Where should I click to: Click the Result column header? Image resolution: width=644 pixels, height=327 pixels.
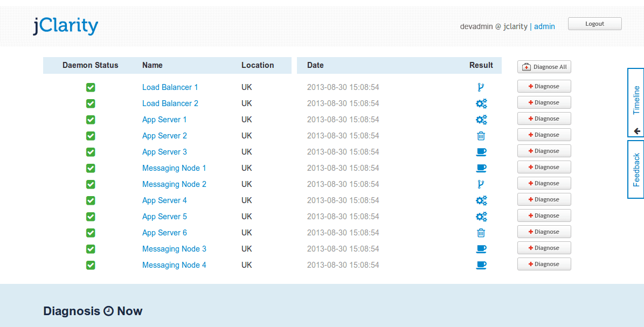click(481, 65)
